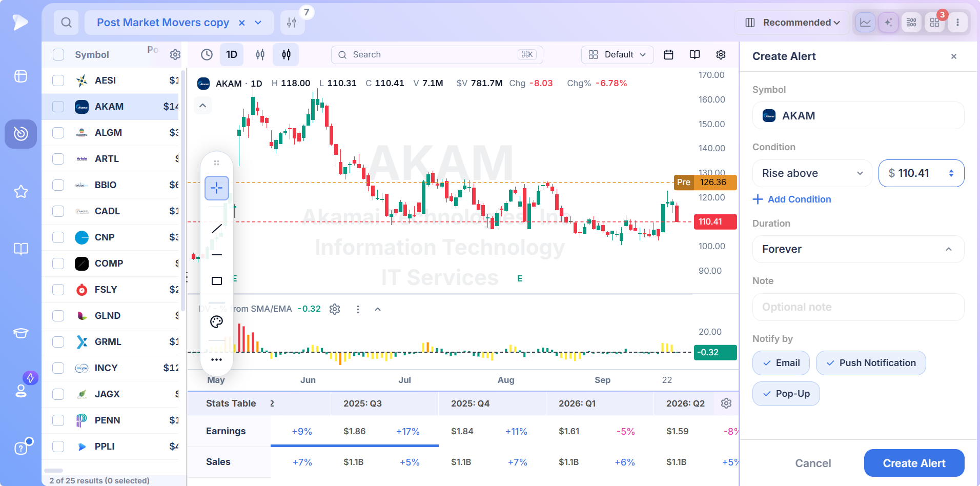This screenshot has height=486, width=980.
Task: Open the Forever duration dropdown
Action: point(859,249)
